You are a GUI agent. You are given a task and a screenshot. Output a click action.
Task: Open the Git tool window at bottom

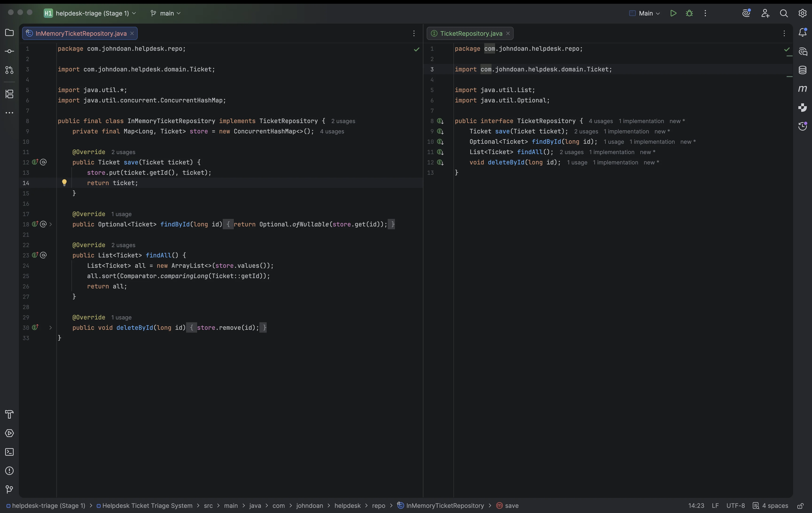point(9,489)
